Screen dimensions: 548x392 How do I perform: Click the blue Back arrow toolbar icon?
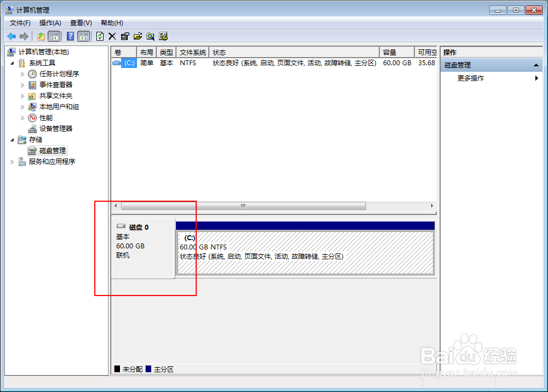[x=12, y=36]
